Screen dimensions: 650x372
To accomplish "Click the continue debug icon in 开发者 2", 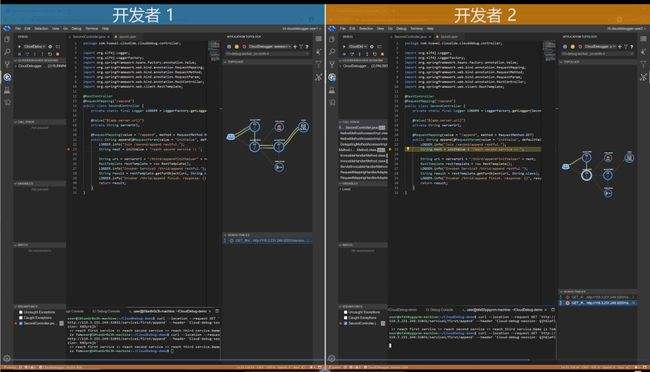I will click(344, 54).
